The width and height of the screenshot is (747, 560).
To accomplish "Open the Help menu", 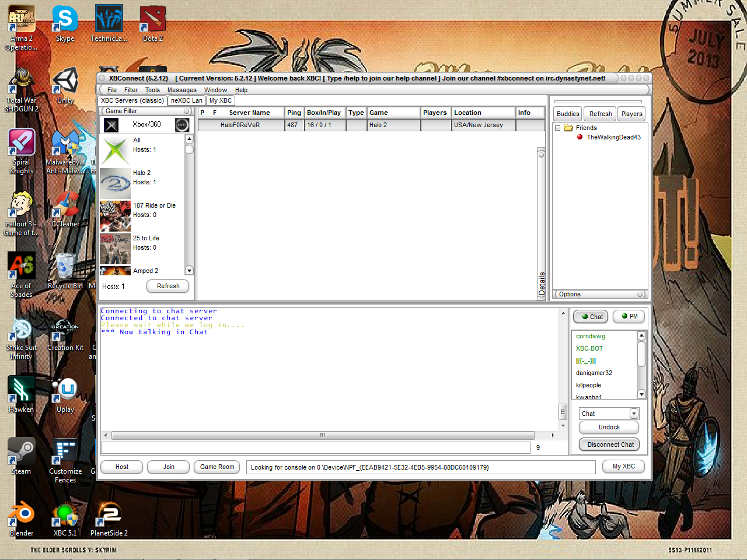I will coord(241,90).
